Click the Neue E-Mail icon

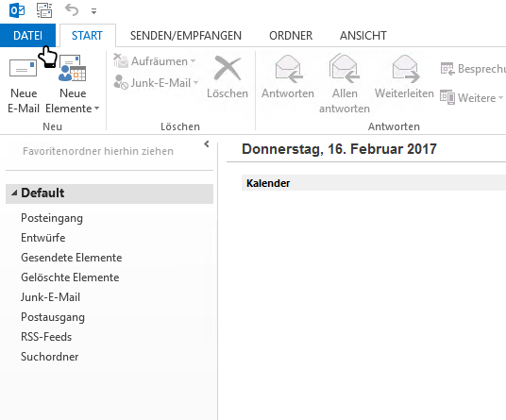coord(23,68)
